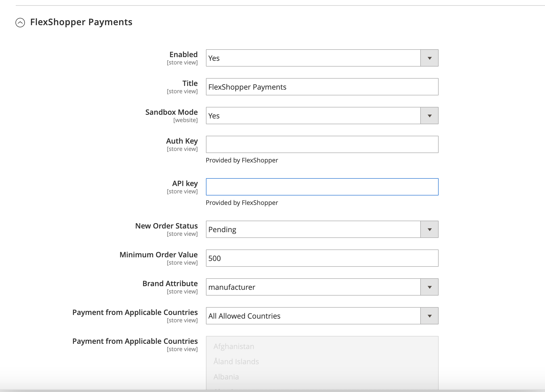Click the API key label
The image size is (545, 392).
pyautogui.click(x=185, y=183)
